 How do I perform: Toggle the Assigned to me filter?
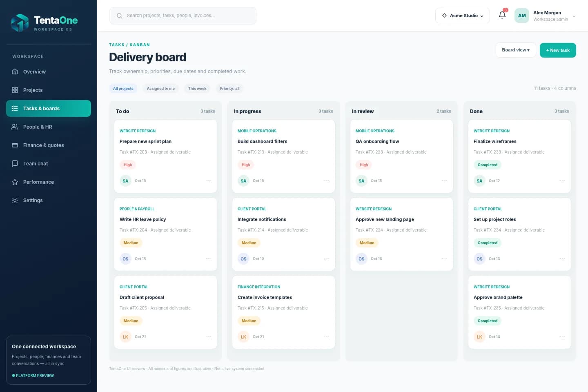[160, 89]
